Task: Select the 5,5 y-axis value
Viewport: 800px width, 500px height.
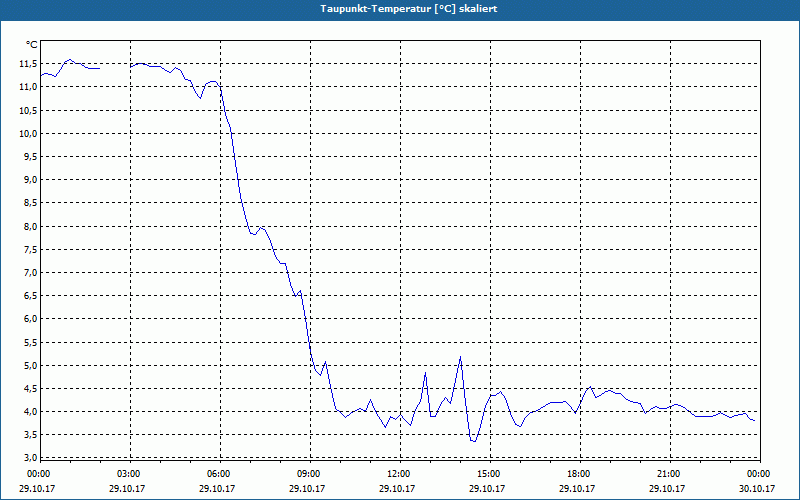Action: click(30, 342)
